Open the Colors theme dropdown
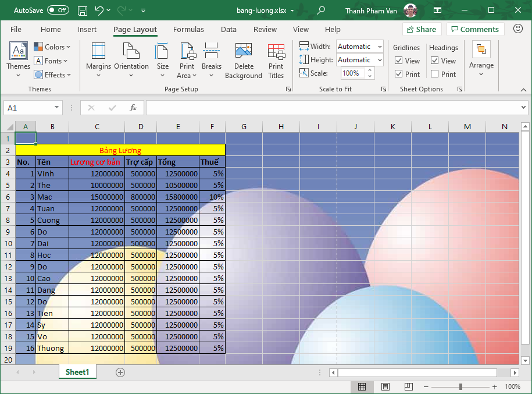The width and height of the screenshot is (532, 394). click(52, 47)
